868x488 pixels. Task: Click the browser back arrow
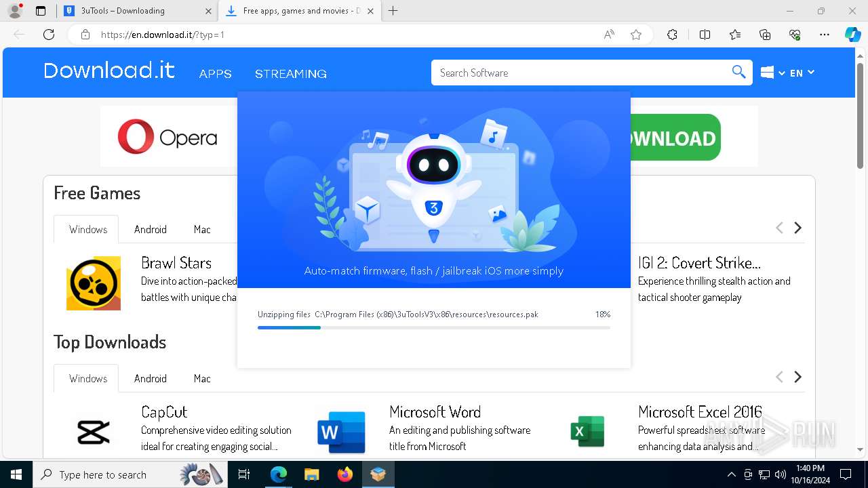pos(20,35)
